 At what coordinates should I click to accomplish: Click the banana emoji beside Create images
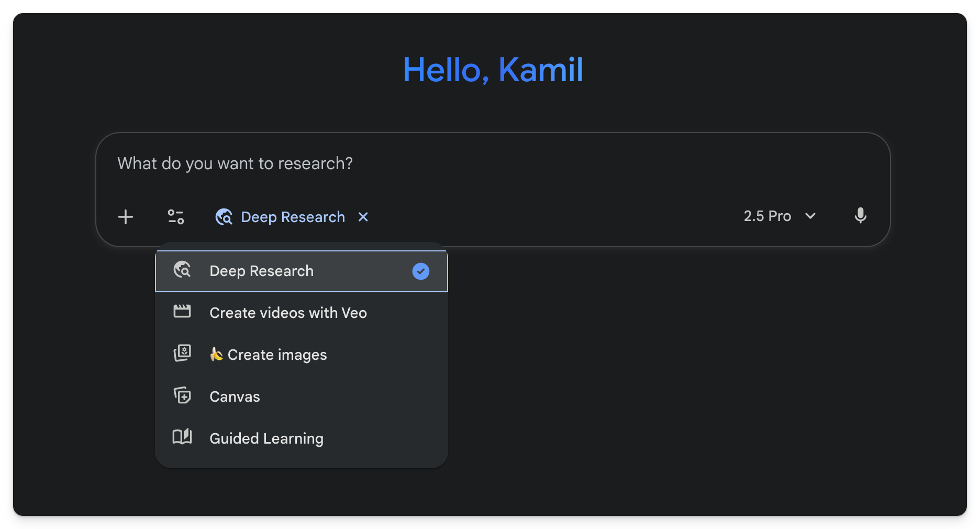point(216,355)
